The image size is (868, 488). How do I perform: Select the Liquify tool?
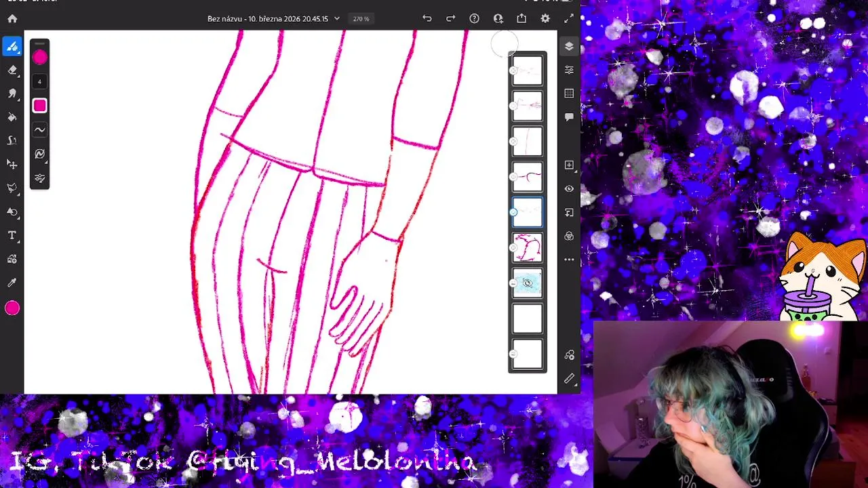(x=12, y=140)
